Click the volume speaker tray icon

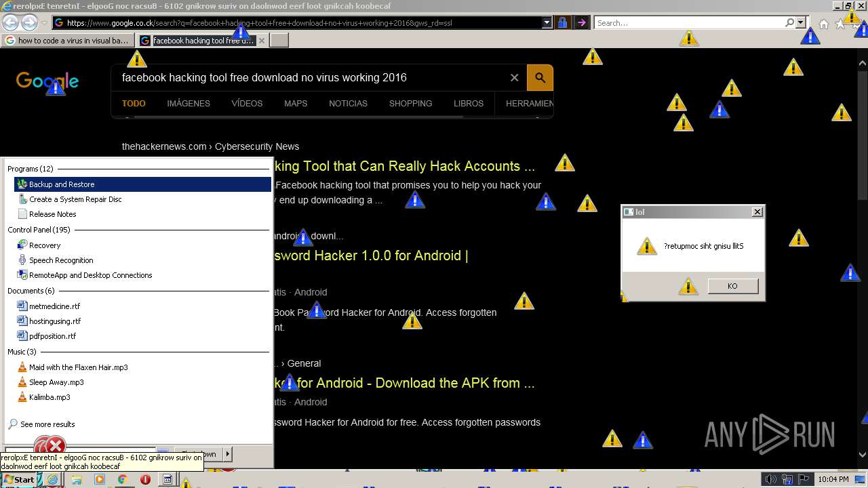click(770, 480)
